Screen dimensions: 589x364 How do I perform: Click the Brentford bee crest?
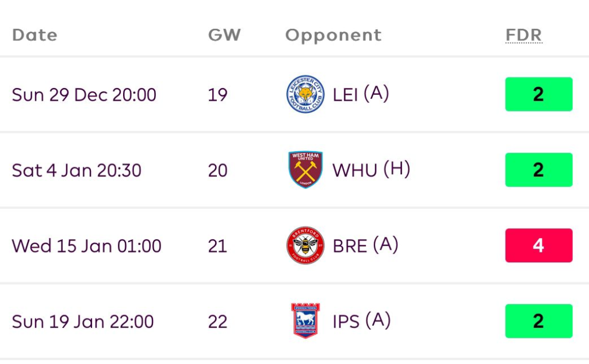point(305,246)
